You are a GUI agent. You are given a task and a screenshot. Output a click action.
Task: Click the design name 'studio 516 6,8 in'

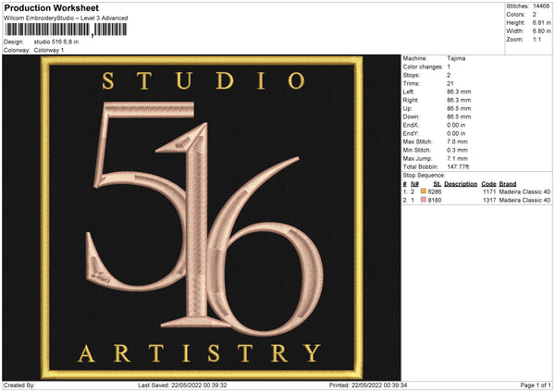coord(55,42)
